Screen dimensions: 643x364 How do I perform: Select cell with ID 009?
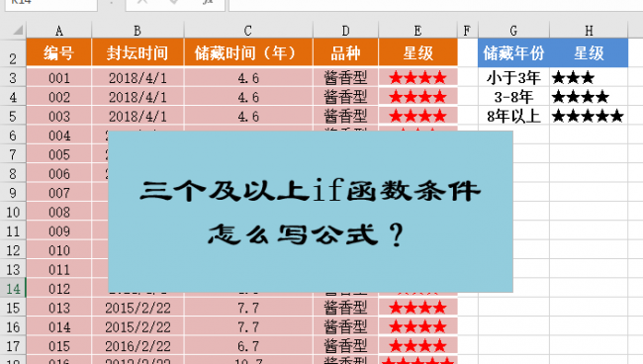tap(59, 231)
